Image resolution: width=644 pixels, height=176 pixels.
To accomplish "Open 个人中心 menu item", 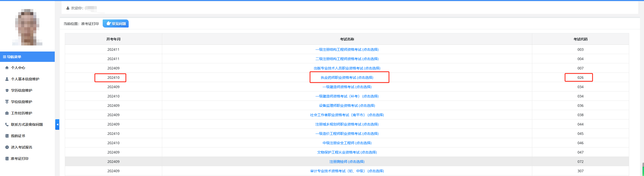I will 18,68.
